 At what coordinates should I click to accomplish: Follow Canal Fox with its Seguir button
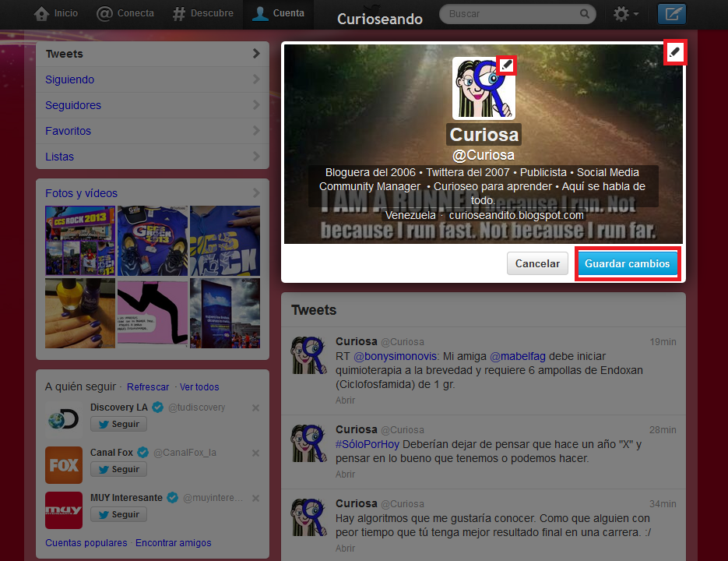click(118, 469)
